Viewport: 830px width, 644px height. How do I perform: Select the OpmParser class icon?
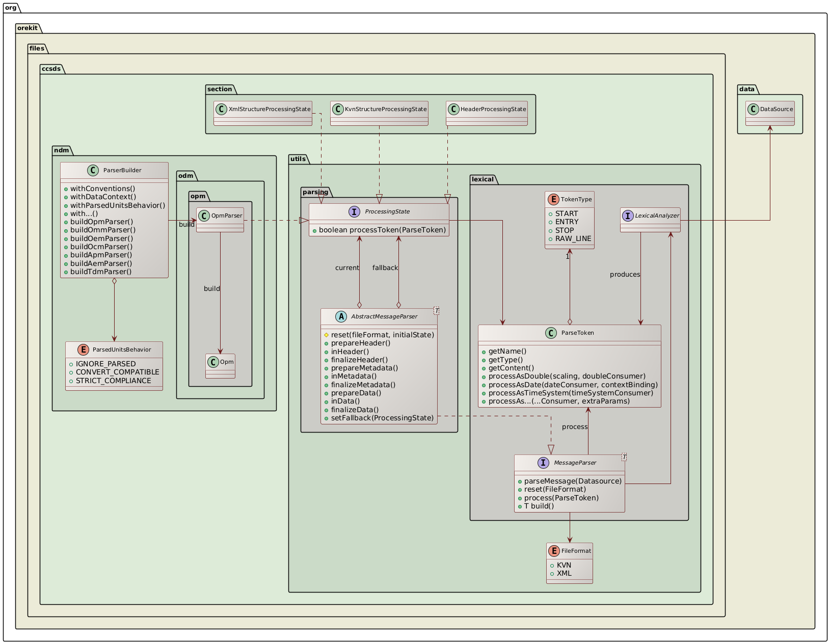coord(204,216)
